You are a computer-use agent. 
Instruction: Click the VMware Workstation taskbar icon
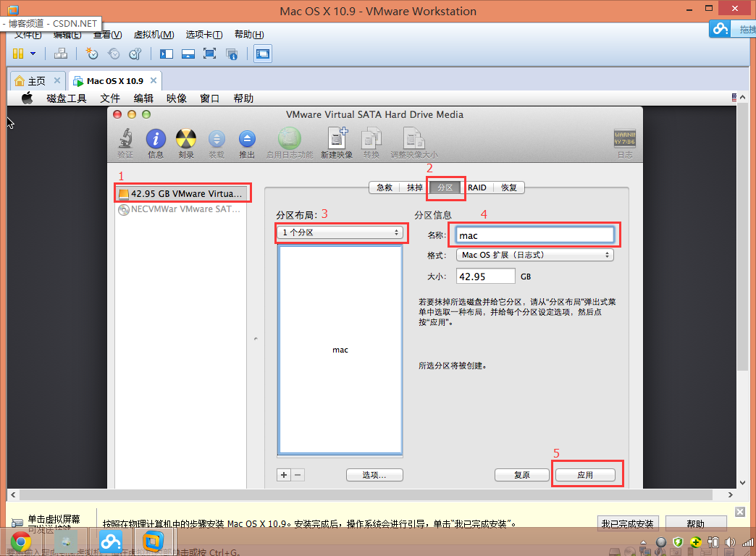(x=152, y=542)
